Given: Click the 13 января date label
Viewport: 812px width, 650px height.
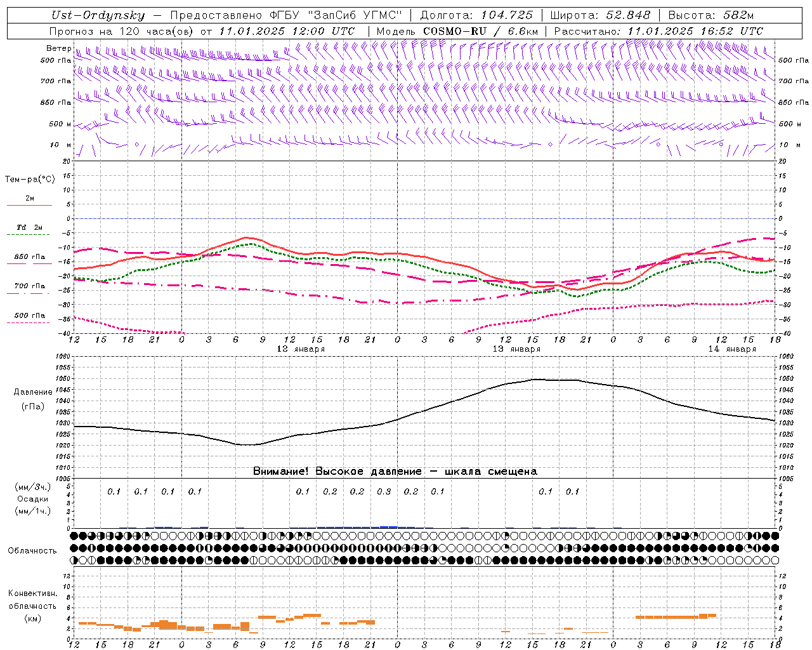Looking at the screenshot, I should [516, 349].
